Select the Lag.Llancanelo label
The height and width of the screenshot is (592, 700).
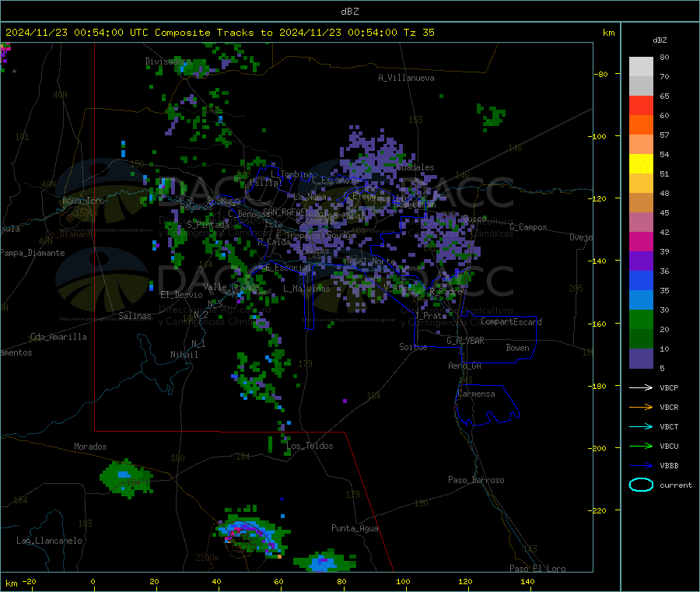click(49, 541)
